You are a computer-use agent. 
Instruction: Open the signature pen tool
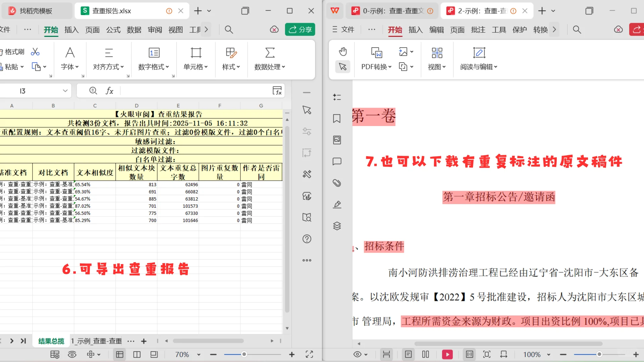(337, 204)
